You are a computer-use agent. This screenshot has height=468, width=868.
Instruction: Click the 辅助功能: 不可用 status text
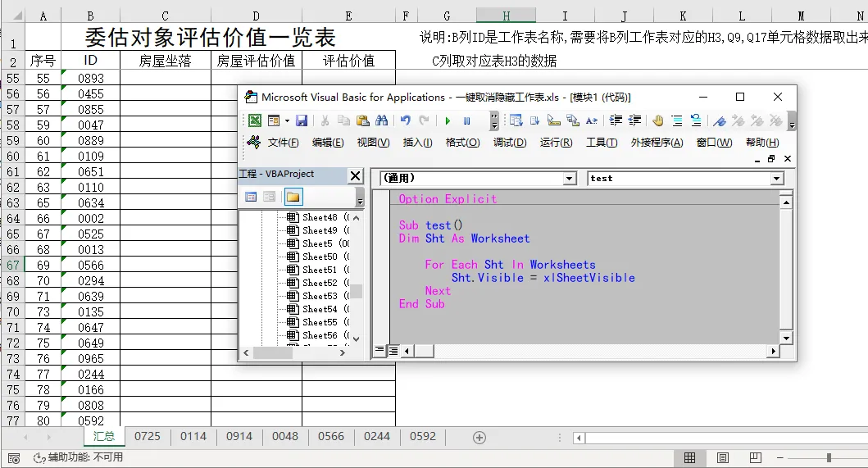point(85,457)
